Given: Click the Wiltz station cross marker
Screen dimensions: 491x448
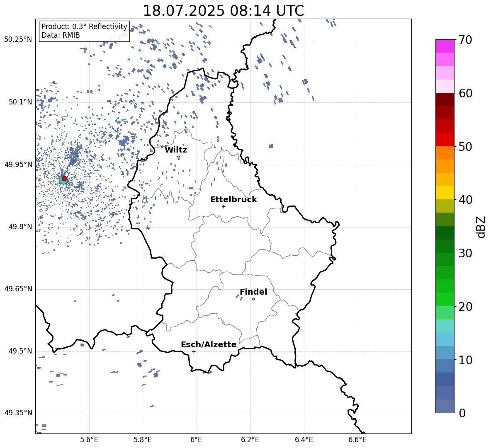Looking at the screenshot, I should [x=178, y=157].
